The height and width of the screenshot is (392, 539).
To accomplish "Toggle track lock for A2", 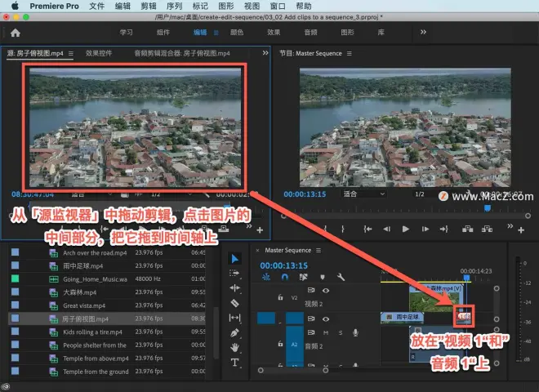I will [x=280, y=344].
